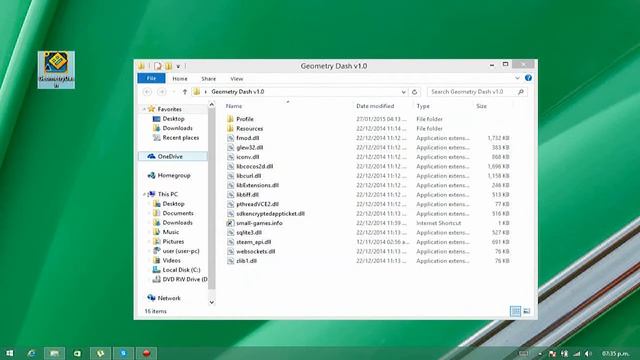The height and width of the screenshot is (360, 640).
Task: Switch to the Share ribbon tab
Action: click(209, 78)
